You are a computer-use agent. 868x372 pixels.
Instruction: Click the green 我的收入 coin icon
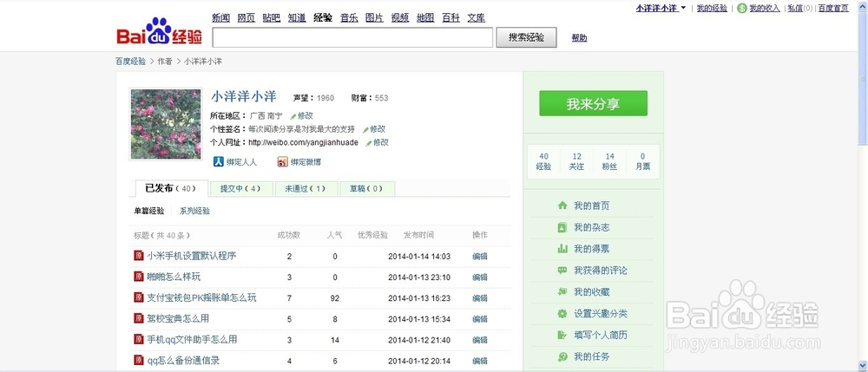pyautogui.click(x=742, y=8)
